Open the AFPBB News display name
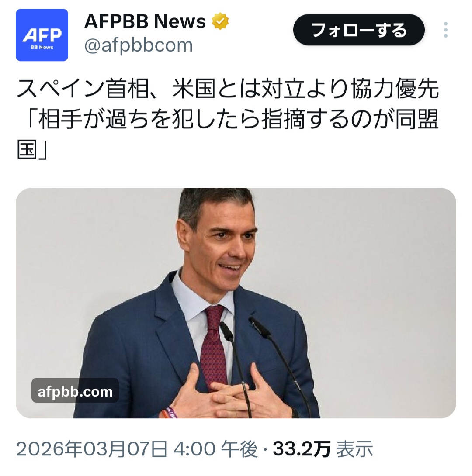This screenshot has height=476, width=472. tap(145, 21)
